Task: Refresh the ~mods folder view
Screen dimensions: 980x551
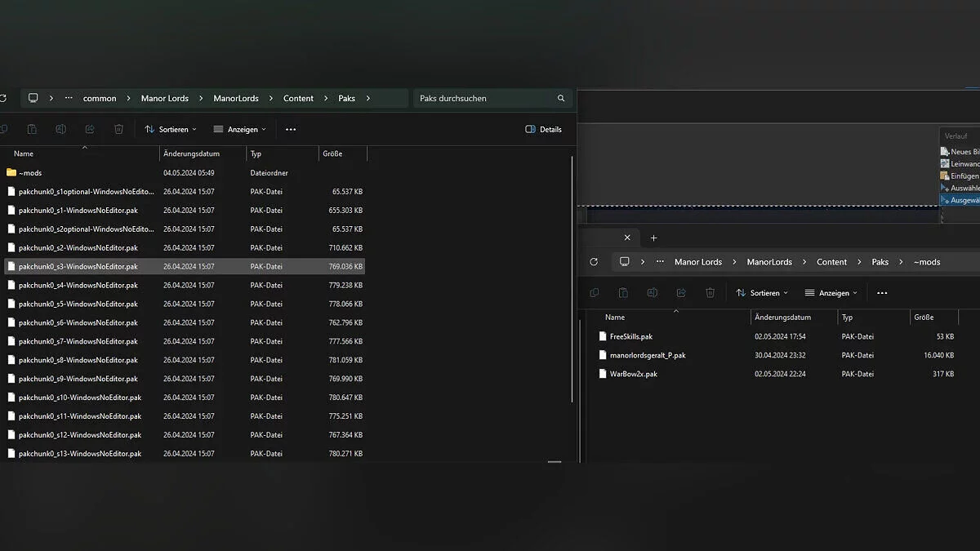Action: coord(594,262)
